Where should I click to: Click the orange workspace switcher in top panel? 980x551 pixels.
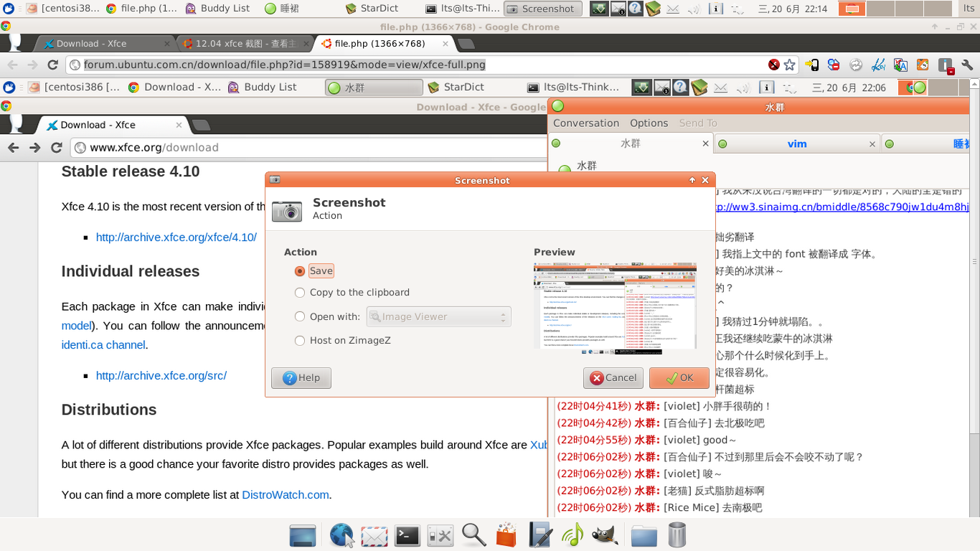pos(852,9)
